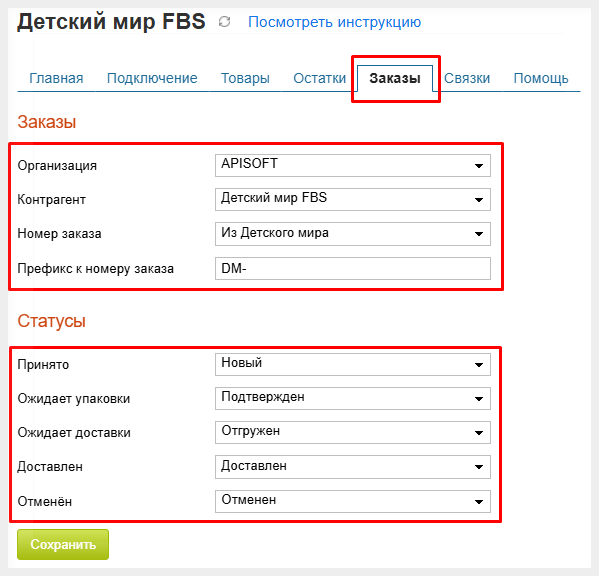Viewport: 599px width, 576px height.
Task: Open the Контрагент dropdown
Action: (x=353, y=199)
